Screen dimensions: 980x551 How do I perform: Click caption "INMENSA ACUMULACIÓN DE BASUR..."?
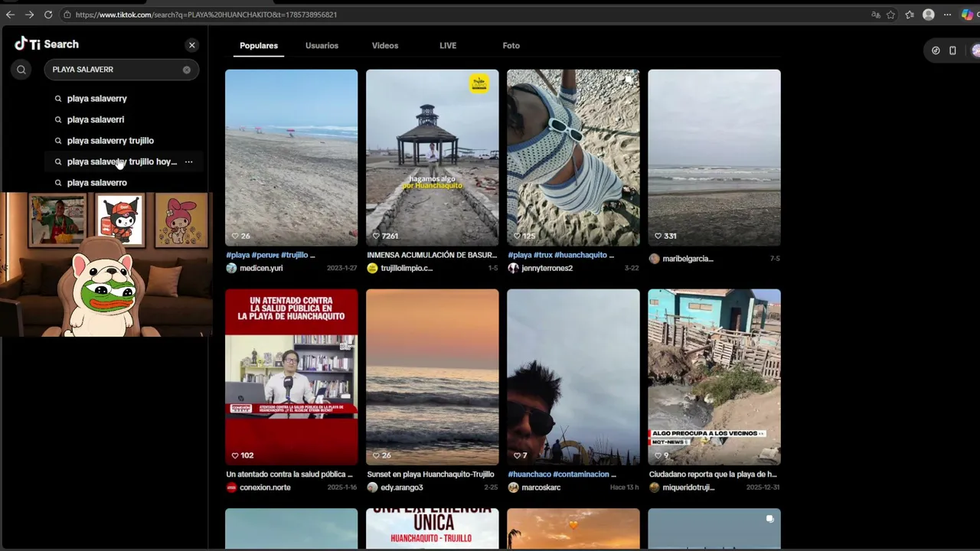pyautogui.click(x=433, y=255)
